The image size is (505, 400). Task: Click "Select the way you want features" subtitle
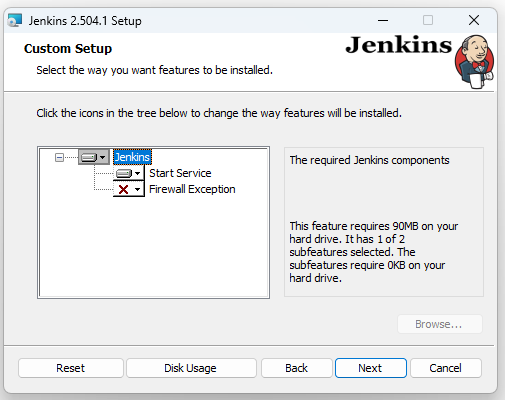154,70
